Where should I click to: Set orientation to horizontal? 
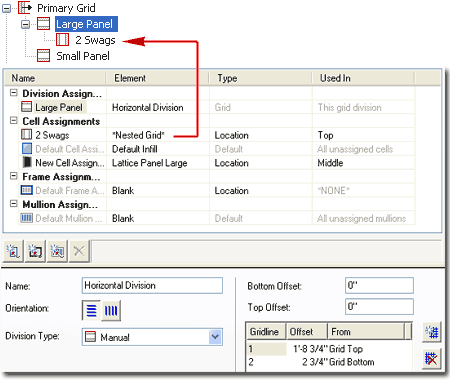click(91, 311)
